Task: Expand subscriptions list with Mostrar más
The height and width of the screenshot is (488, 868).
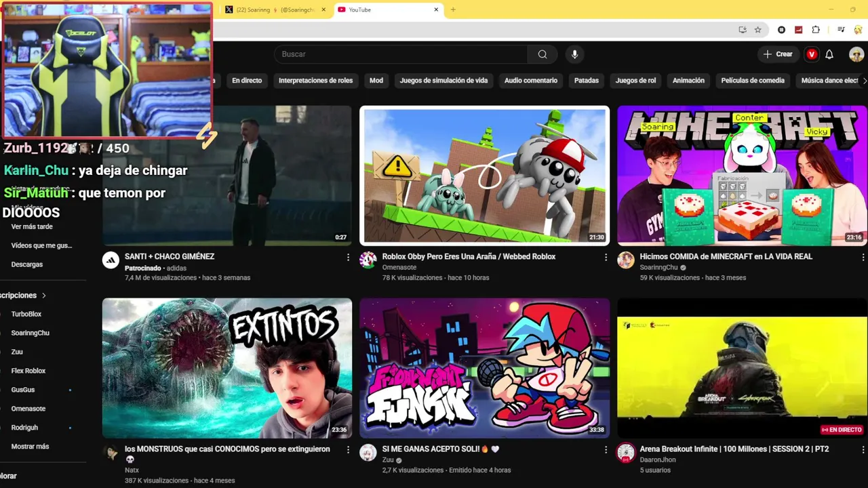Action: (30, 447)
